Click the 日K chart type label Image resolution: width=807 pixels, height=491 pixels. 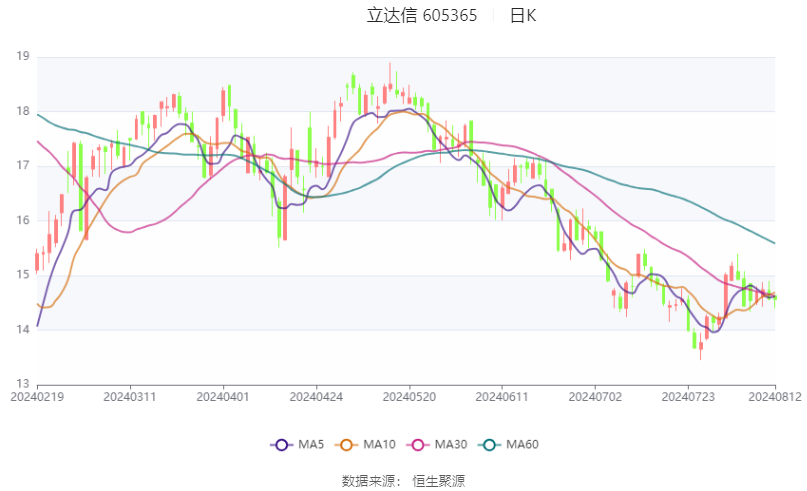(x=523, y=15)
